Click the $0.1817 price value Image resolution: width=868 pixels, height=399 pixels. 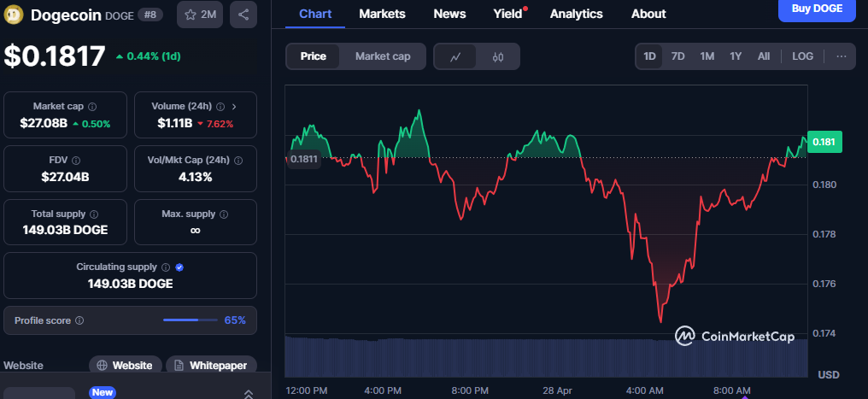(x=55, y=56)
